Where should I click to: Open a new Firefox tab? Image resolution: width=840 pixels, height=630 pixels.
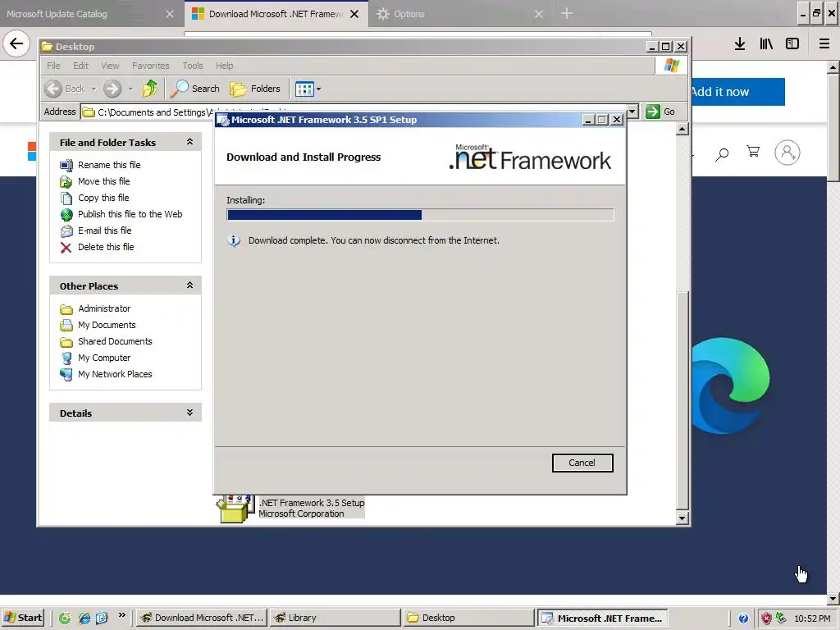[x=566, y=13]
